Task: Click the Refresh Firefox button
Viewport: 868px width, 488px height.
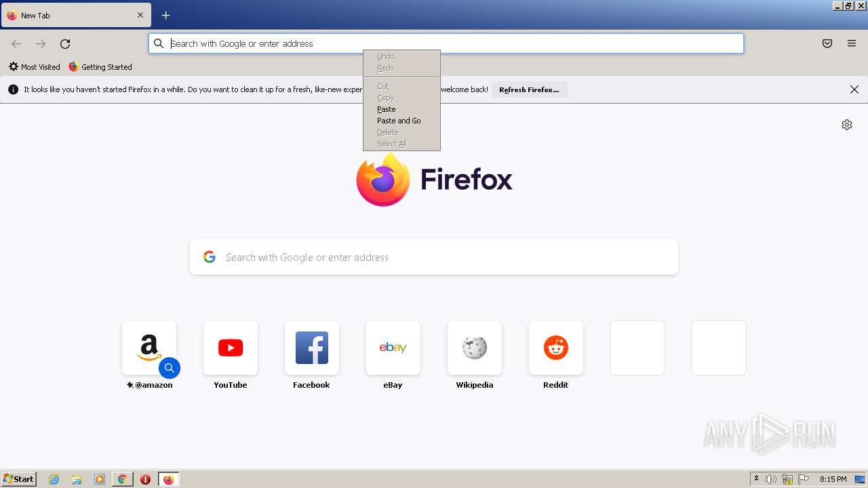Action: coord(529,89)
